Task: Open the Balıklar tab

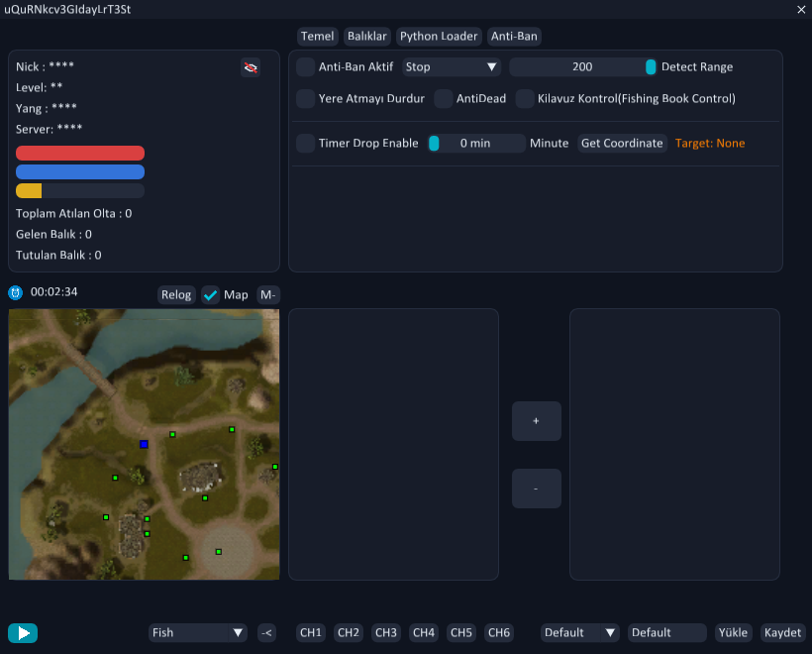Action: (x=367, y=37)
